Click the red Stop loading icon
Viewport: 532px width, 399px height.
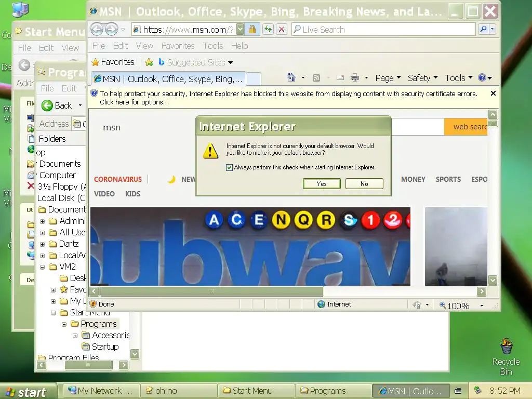coord(282,30)
